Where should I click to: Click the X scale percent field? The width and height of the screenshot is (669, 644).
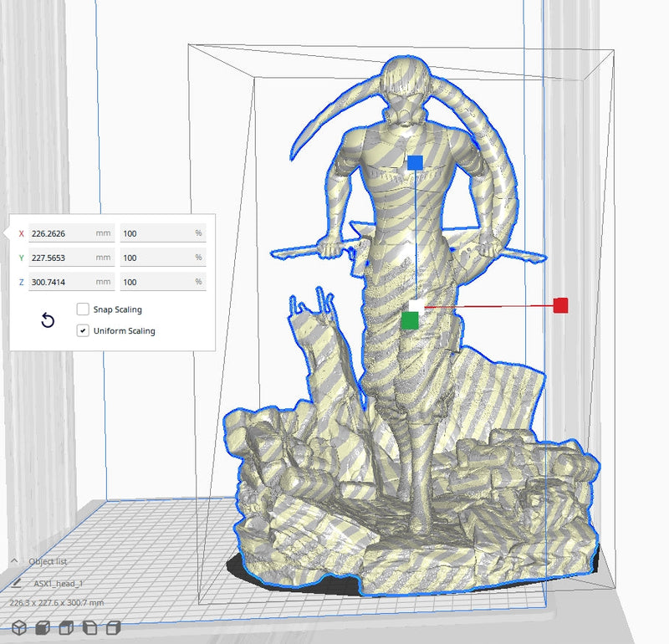[163, 233]
